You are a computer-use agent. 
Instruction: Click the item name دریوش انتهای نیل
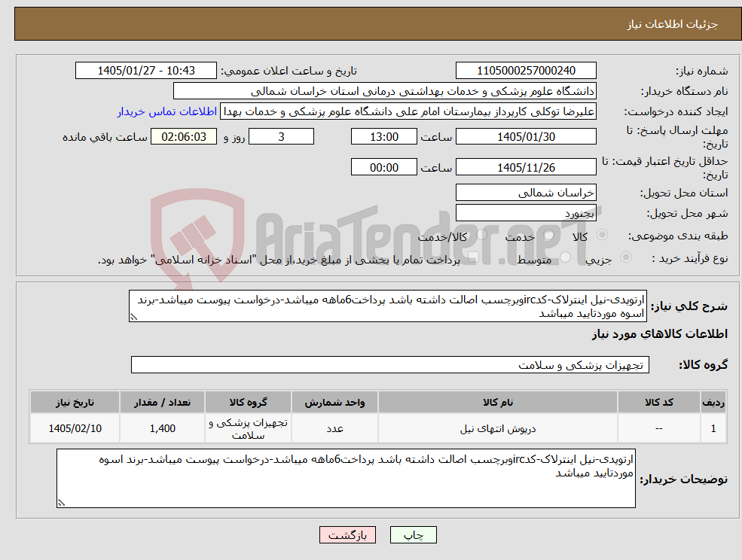tap(497, 428)
